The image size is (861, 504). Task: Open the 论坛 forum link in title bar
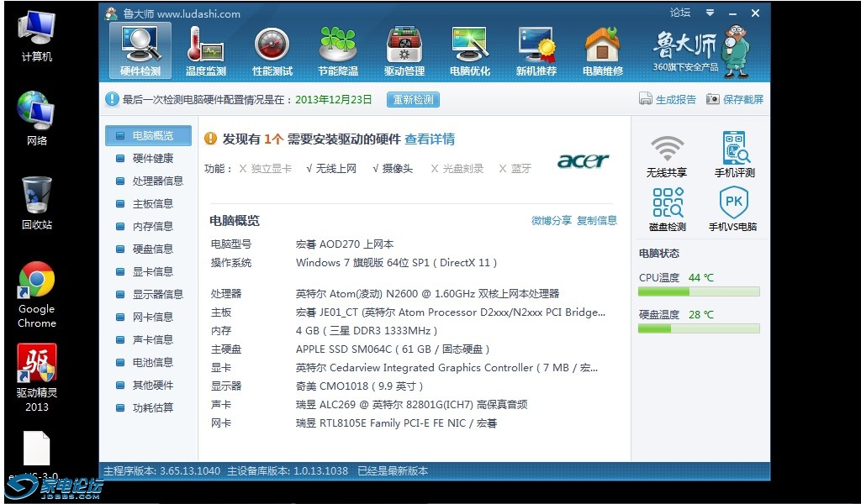679,13
